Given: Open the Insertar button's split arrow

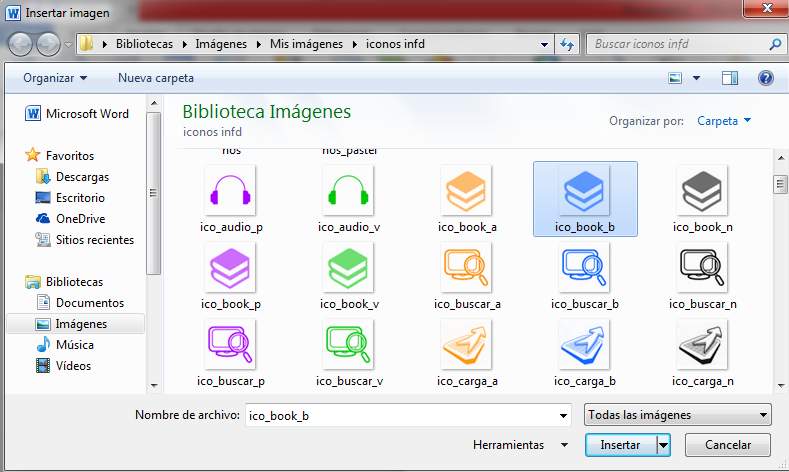Looking at the screenshot, I should point(663,444).
